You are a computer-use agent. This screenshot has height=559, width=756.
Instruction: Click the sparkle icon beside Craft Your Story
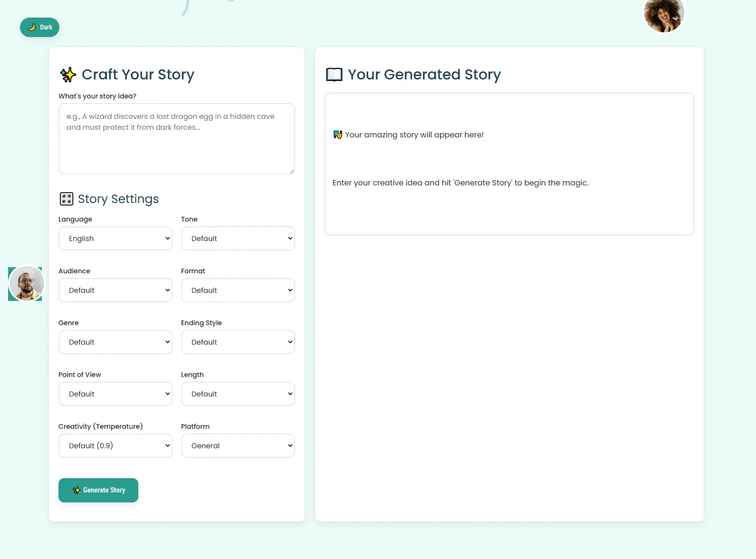[68, 75]
